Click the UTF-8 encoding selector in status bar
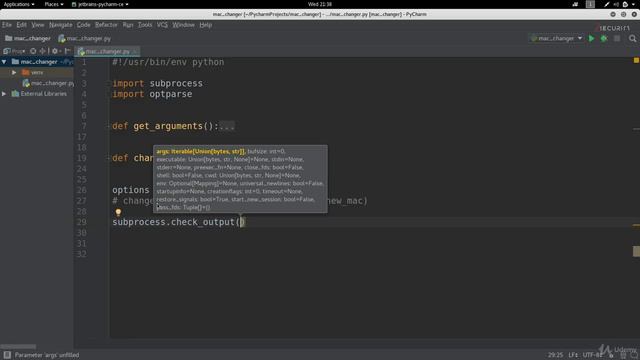 (x=592, y=355)
